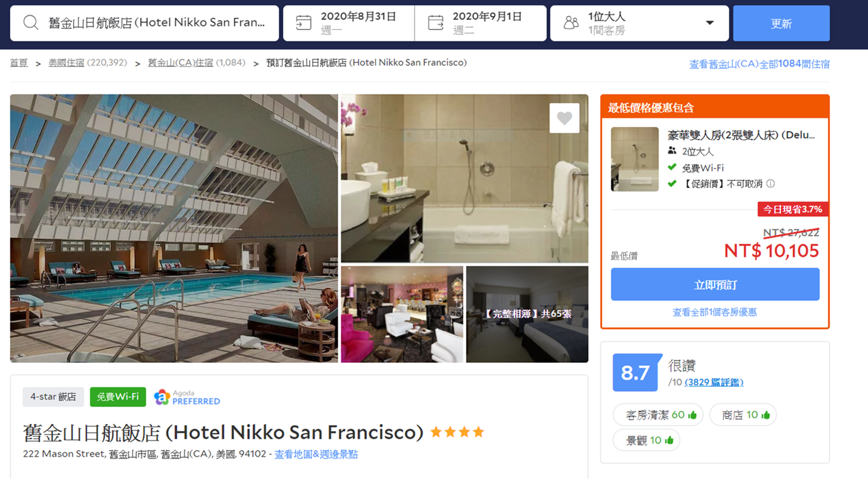The width and height of the screenshot is (868, 479).
Task: Click thumbs-up icon on 客房清潔 tag
Action: pos(692,415)
